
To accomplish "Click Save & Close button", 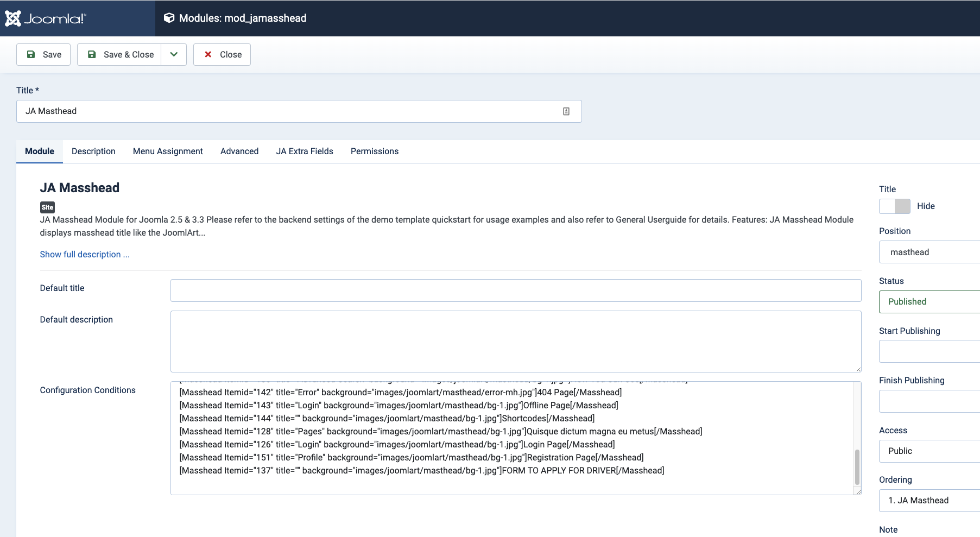I will (x=119, y=54).
